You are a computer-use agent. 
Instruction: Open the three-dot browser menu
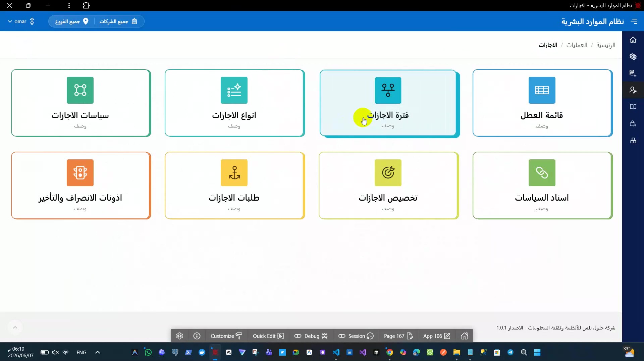pyautogui.click(x=69, y=5)
